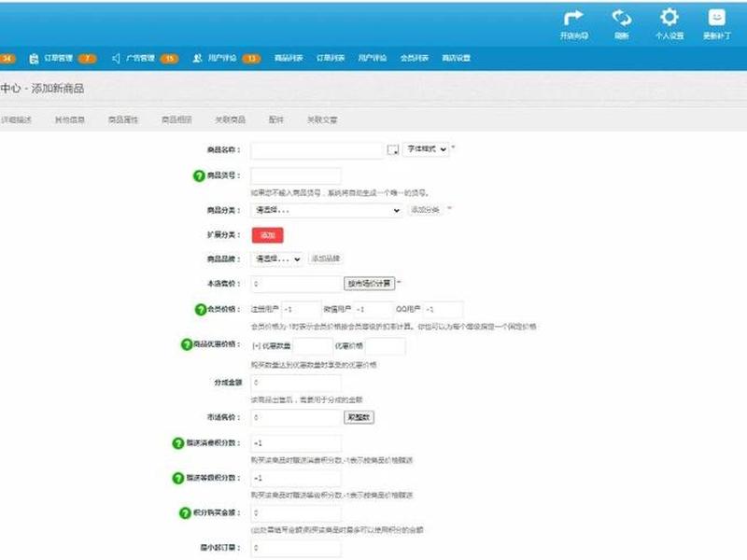
Task: Focus the 分成金额 input field
Action: pos(296,383)
